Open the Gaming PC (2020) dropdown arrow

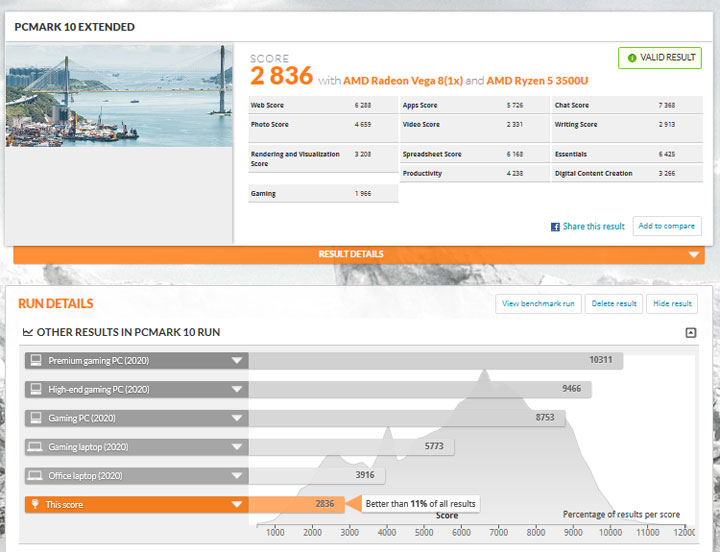pyautogui.click(x=237, y=418)
